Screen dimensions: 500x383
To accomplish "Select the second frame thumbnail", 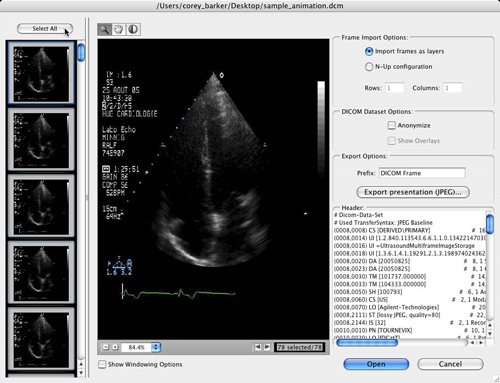I will [x=41, y=140].
